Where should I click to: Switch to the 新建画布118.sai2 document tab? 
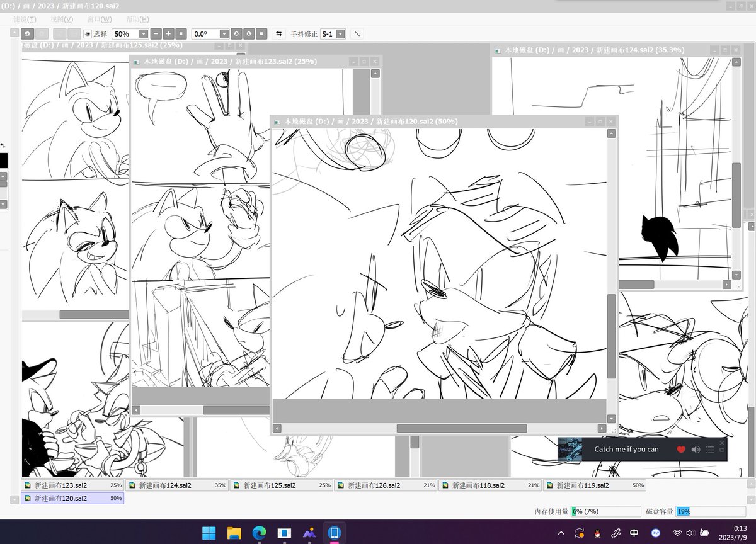(490, 485)
